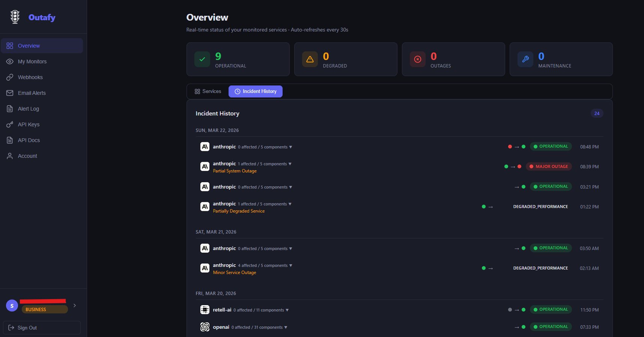Image resolution: width=644 pixels, height=337 pixels.
Task: Click the retell-ai service logo
Action: tap(205, 310)
